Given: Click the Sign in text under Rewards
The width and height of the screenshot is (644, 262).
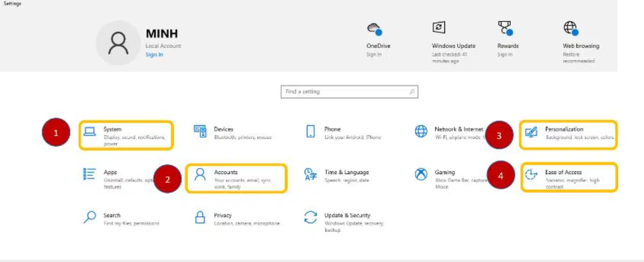Looking at the screenshot, I should (x=505, y=54).
